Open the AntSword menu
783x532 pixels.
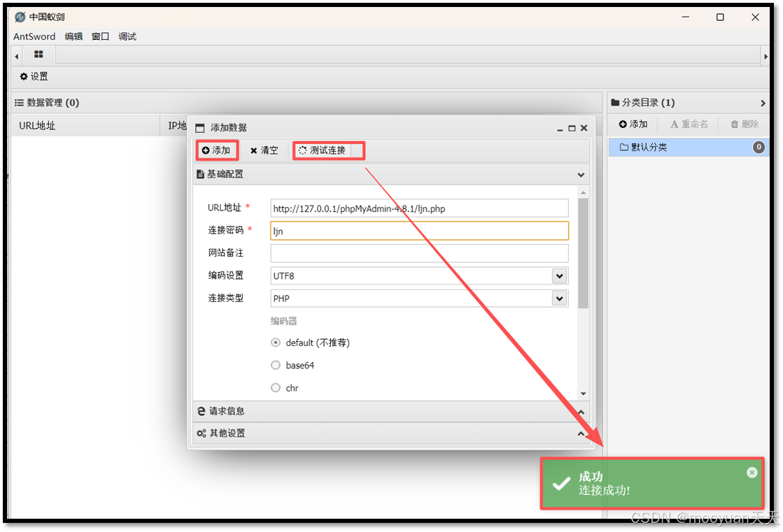coord(34,36)
